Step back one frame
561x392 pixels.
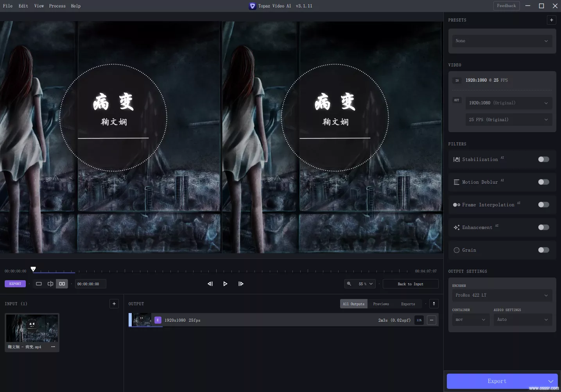pyautogui.click(x=210, y=284)
